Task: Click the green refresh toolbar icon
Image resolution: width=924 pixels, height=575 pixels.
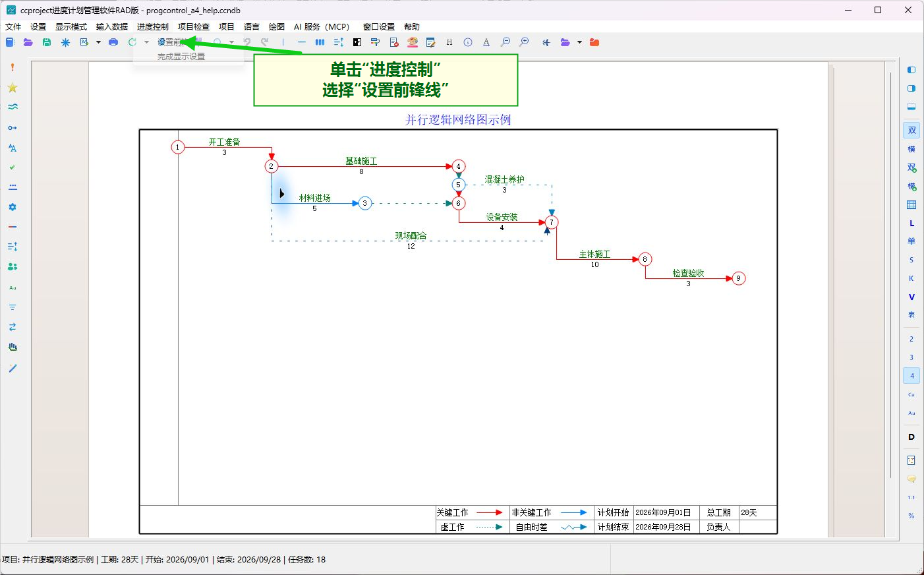Action: point(132,42)
